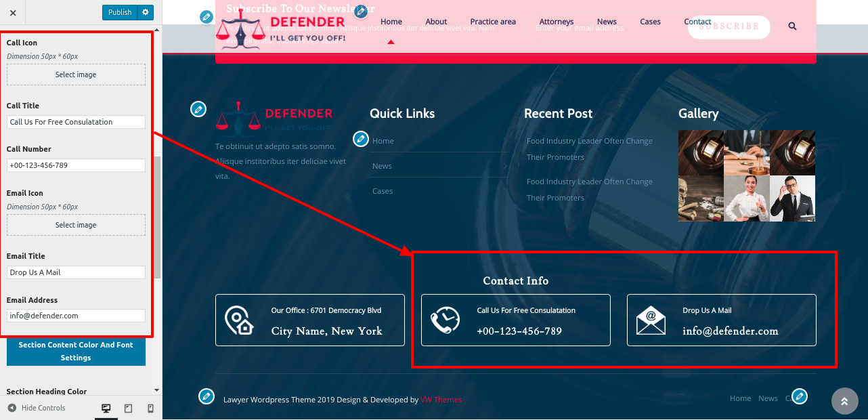Open Section Content Color And Font Settings
Viewport: 868px width, 420px height.
(x=76, y=351)
